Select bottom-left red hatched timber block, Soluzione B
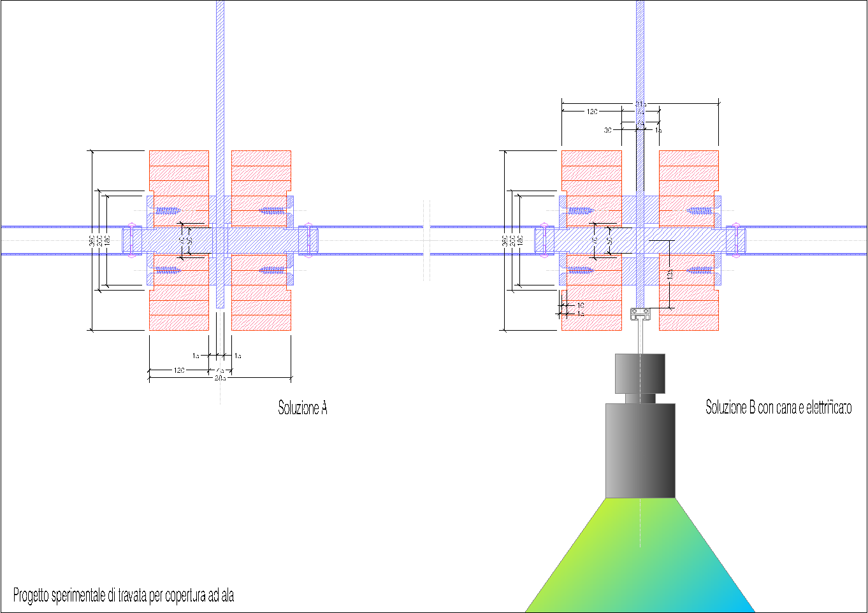 (591, 308)
